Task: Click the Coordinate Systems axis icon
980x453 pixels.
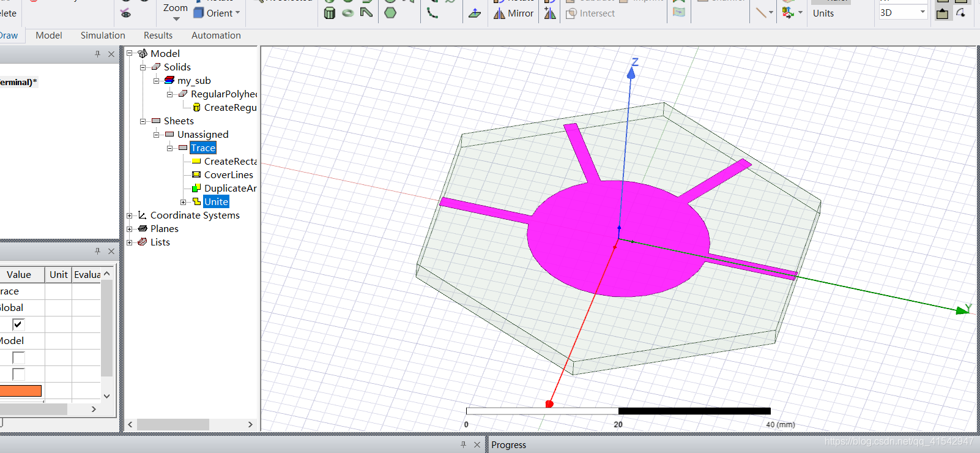Action: (x=143, y=215)
